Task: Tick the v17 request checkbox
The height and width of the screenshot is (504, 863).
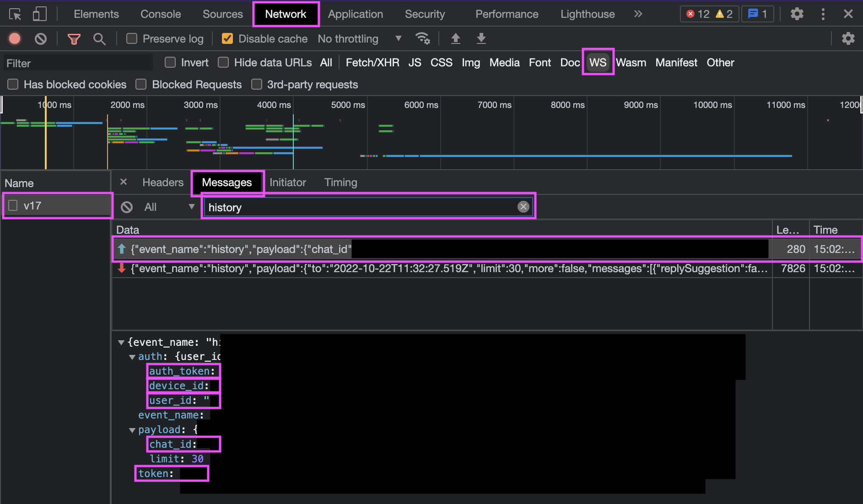Action: coord(13,205)
